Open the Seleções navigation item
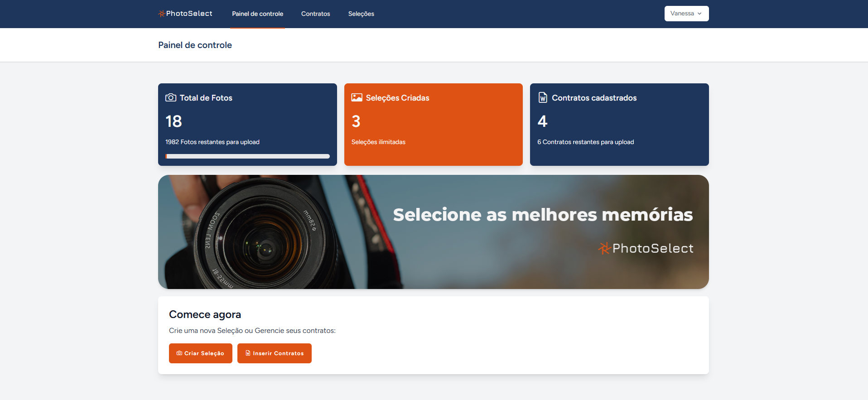The height and width of the screenshot is (400, 868). tap(361, 14)
